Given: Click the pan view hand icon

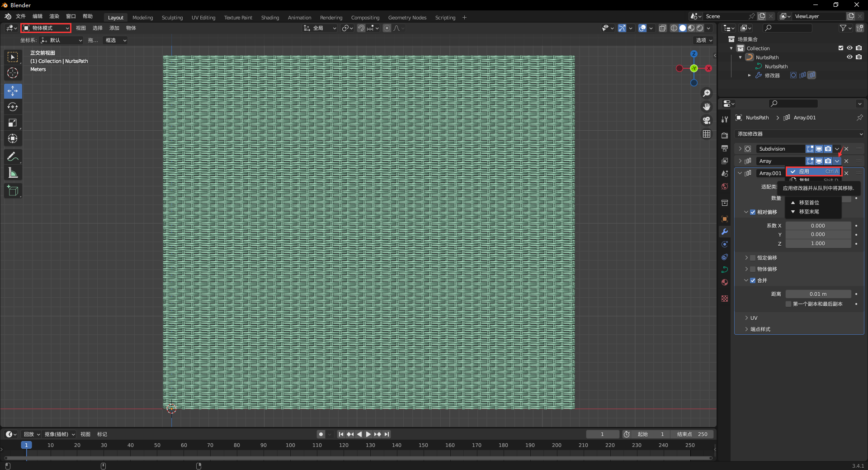Looking at the screenshot, I should click(707, 107).
